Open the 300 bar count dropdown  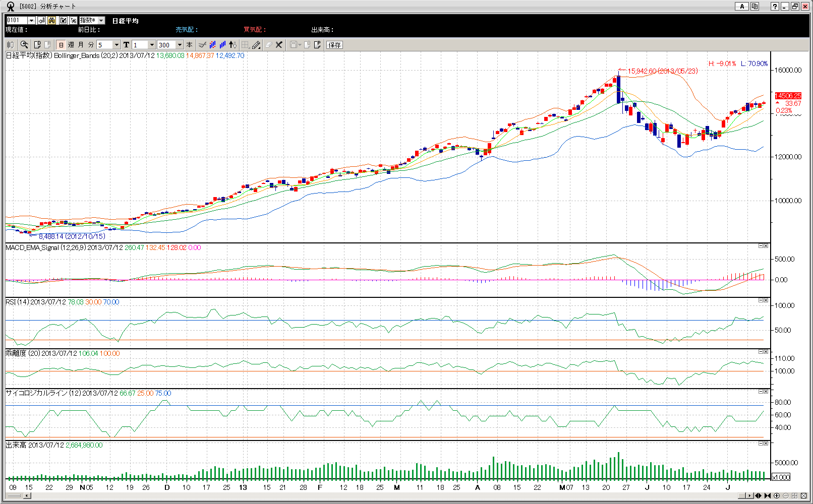point(180,45)
